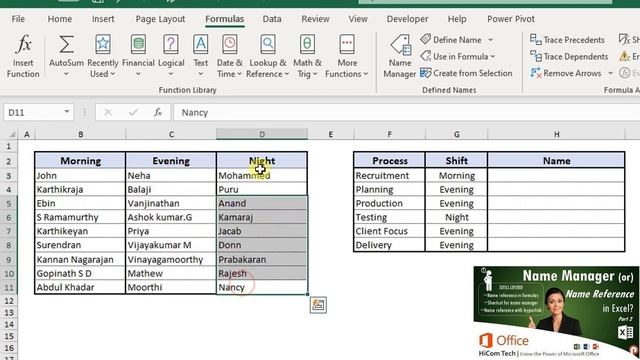Open the Name Manager video thumbnail
The image size is (640, 360).
pyautogui.click(x=556, y=313)
